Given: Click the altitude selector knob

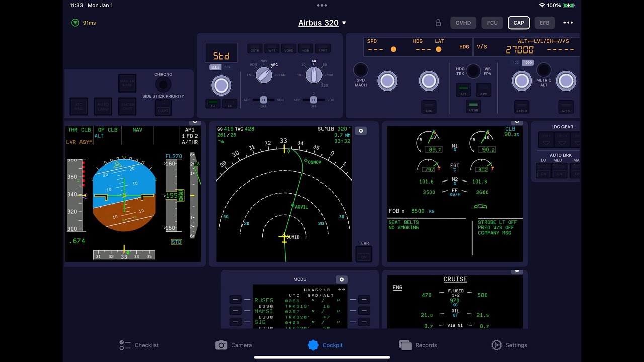Looking at the screenshot, I should point(522,81).
